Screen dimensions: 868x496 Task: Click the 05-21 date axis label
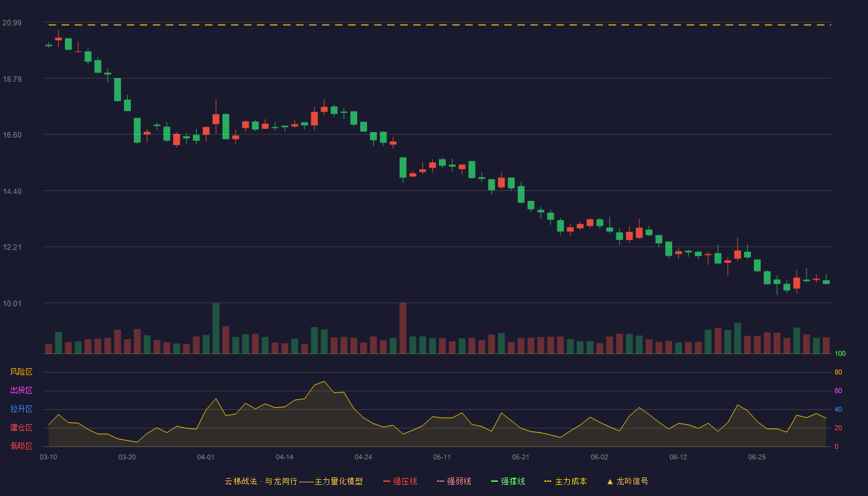coord(521,457)
